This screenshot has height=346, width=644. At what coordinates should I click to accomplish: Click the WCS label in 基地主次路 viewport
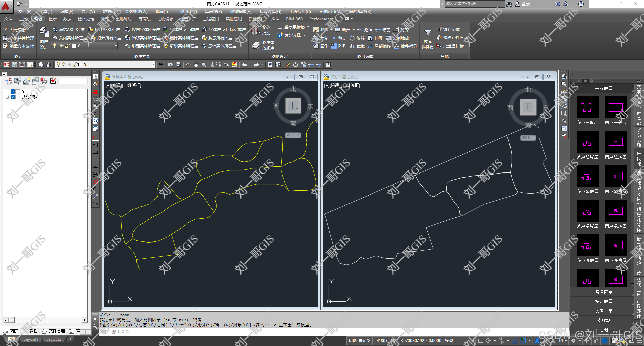tap(293, 135)
